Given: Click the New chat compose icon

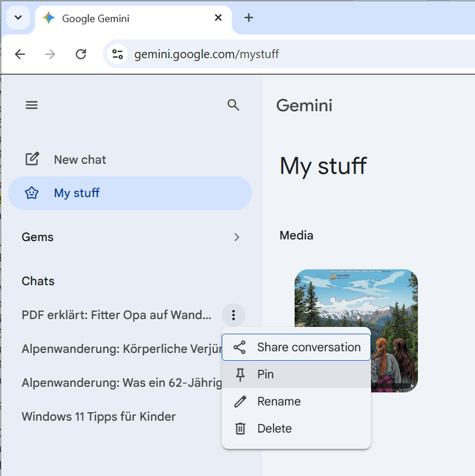Looking at the screenshot, I should pyautogui.click(x=32, y=159).
